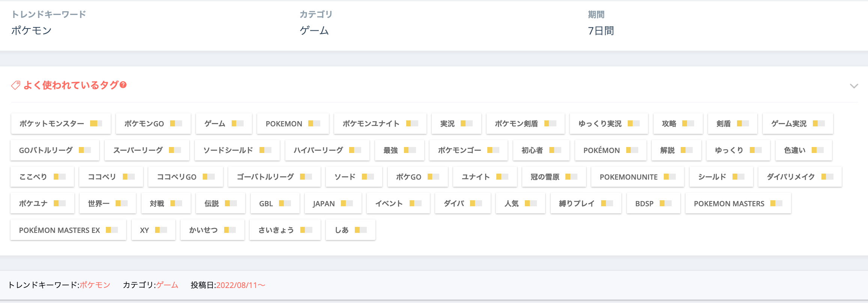The width and height of the screenshot is (868, 303).
Task: Select the POKEMON tag
Action: coord(292,124)
